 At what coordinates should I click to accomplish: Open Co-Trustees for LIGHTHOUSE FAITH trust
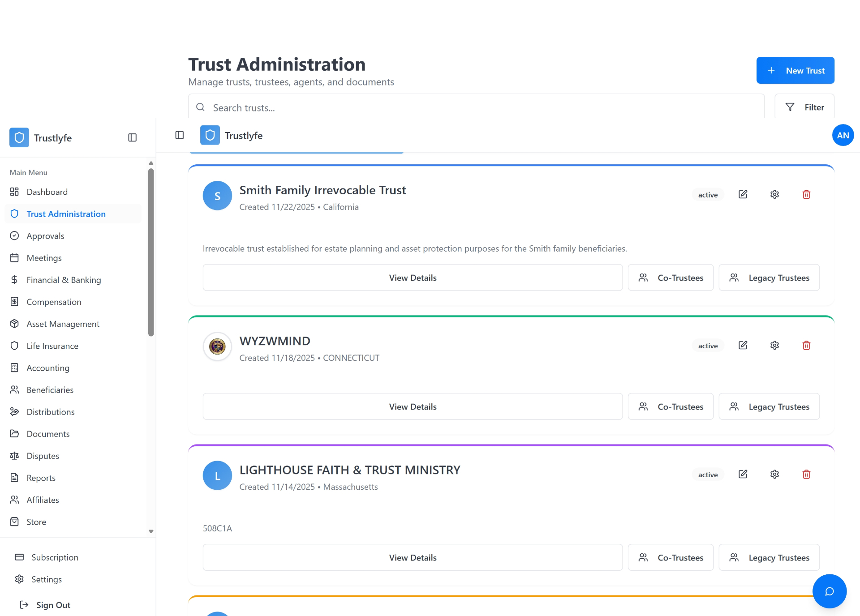click(x=671, y=557)
